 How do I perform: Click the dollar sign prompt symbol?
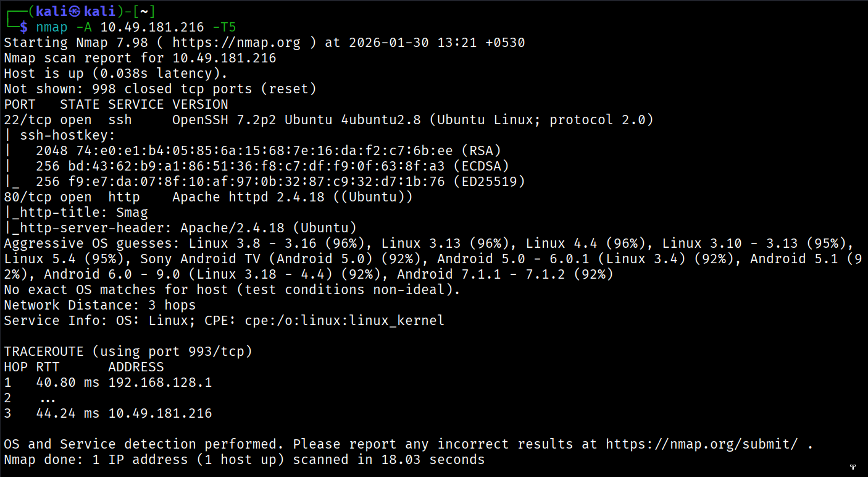click(23, 27)
